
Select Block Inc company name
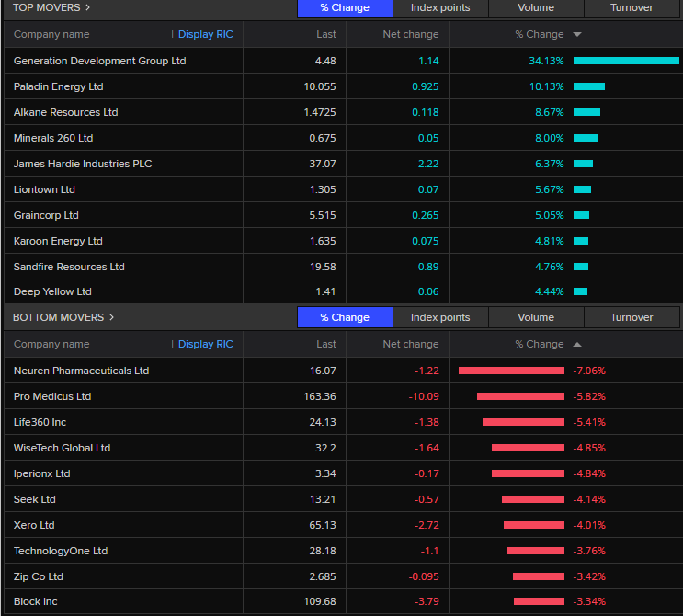click(x=35, y=601)
